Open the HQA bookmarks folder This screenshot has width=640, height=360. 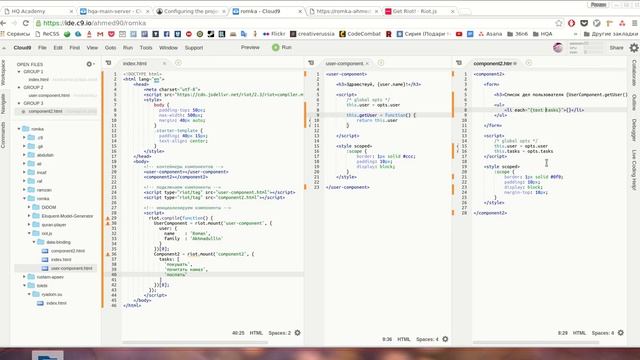[542, 34]
